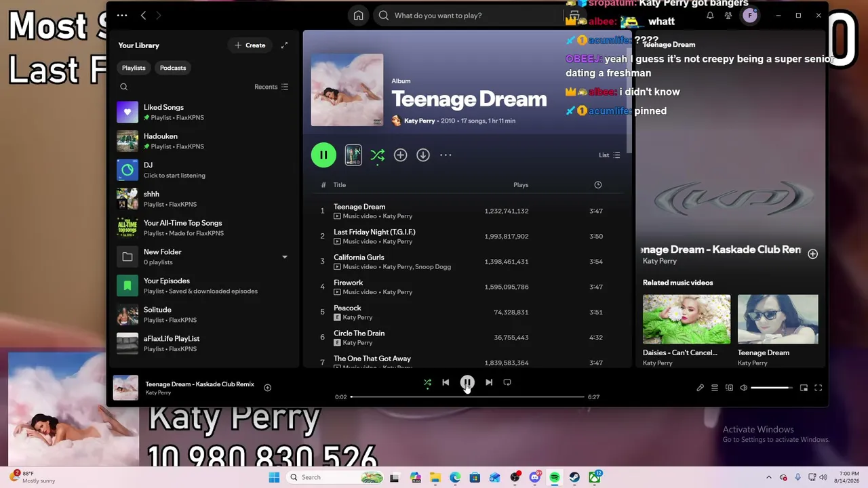Open the Liked Songs playlist
Screen dimensions: 868x488
coord(203,112)
